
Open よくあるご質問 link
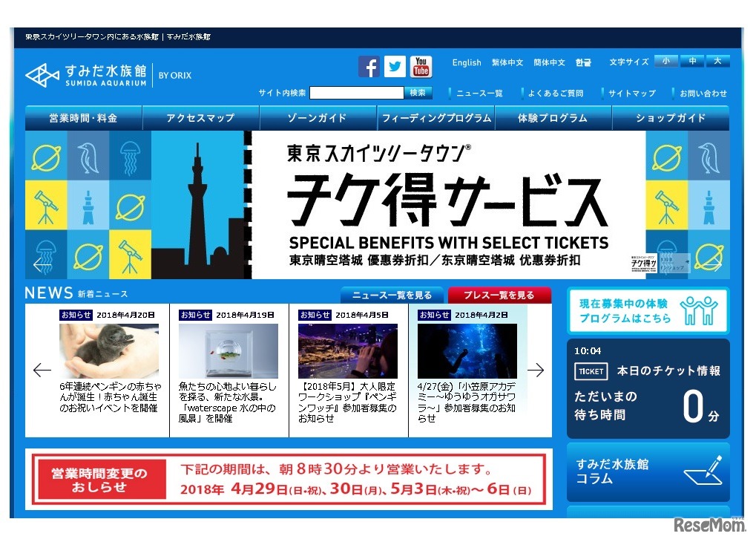pyautogui.click(x=556, y=93)
